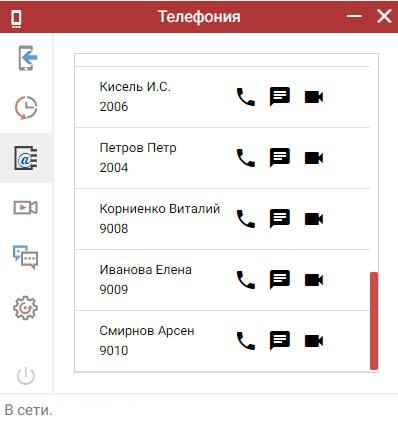398x426 pixels.
Task: Open chat with Иванова Елена
Action: point(280,279)
